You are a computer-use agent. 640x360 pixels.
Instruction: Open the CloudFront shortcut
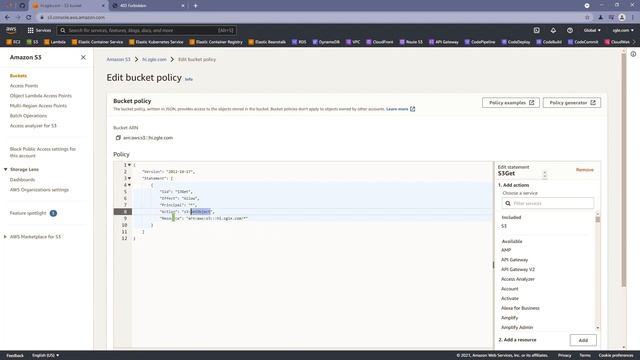click(380, 42)
